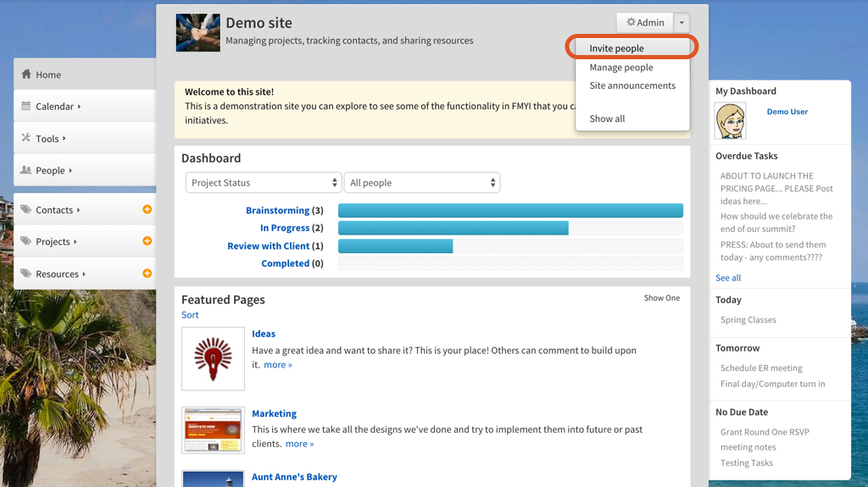Click the Tools wrench icon in sidebar
This screenshot has height=487, width=868.
pyautogui.click(x=26, y=138)
